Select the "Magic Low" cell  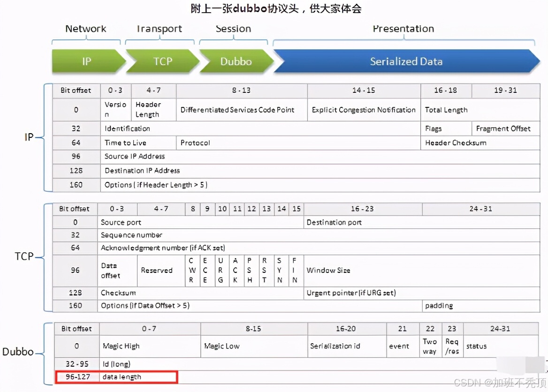[254, 346]
